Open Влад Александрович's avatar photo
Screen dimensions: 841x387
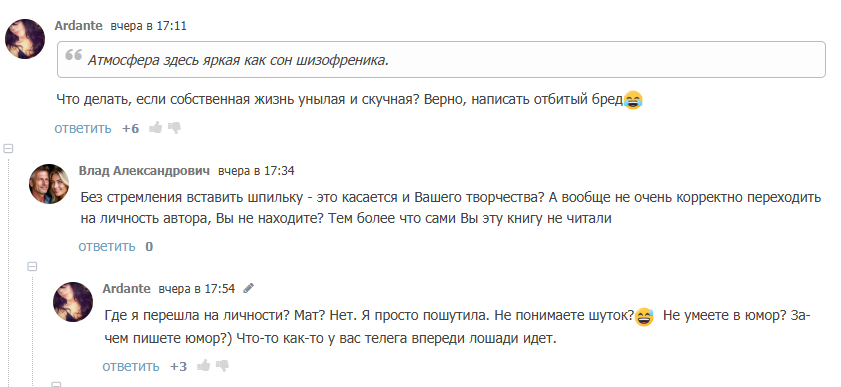[x=49, y=184]
